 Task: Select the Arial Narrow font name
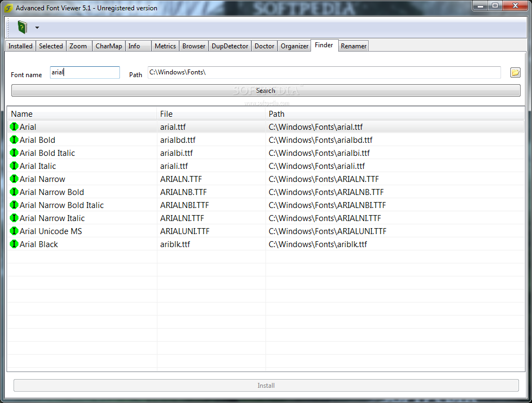click(x=42, y=179)
